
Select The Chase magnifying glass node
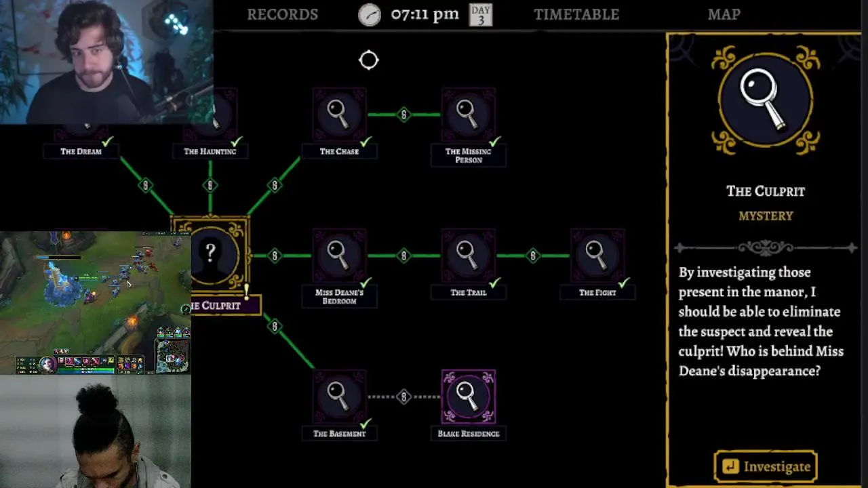click(339, 114)
